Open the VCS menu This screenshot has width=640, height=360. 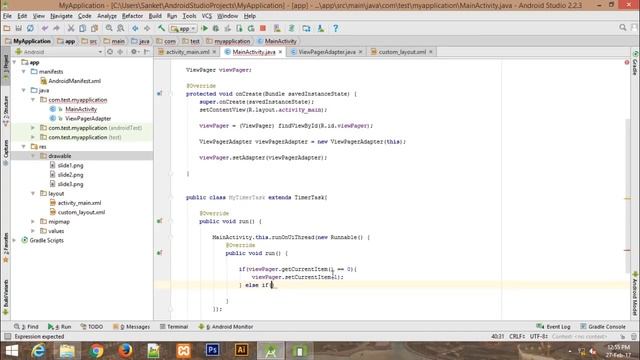tap(207, 16)
